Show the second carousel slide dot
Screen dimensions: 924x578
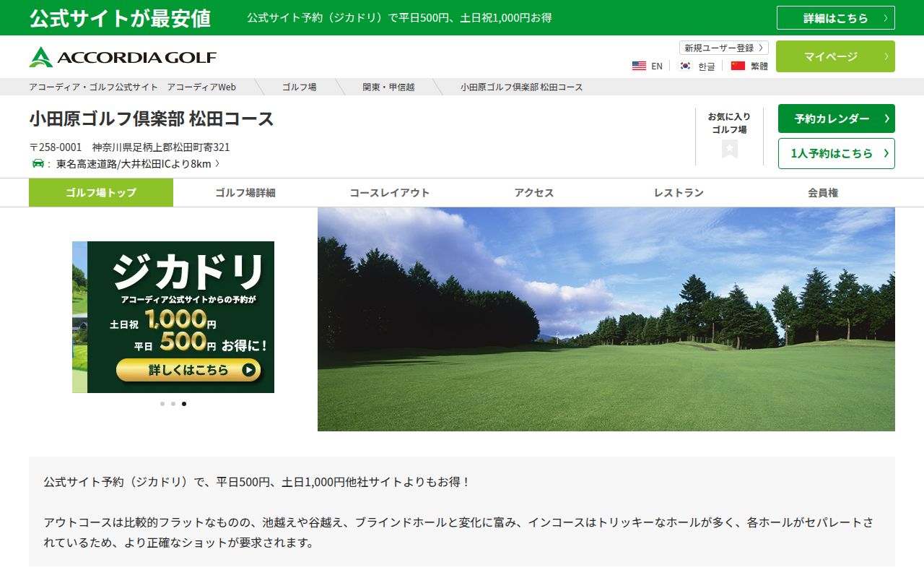pyautogui.click(x=173, y=404)
